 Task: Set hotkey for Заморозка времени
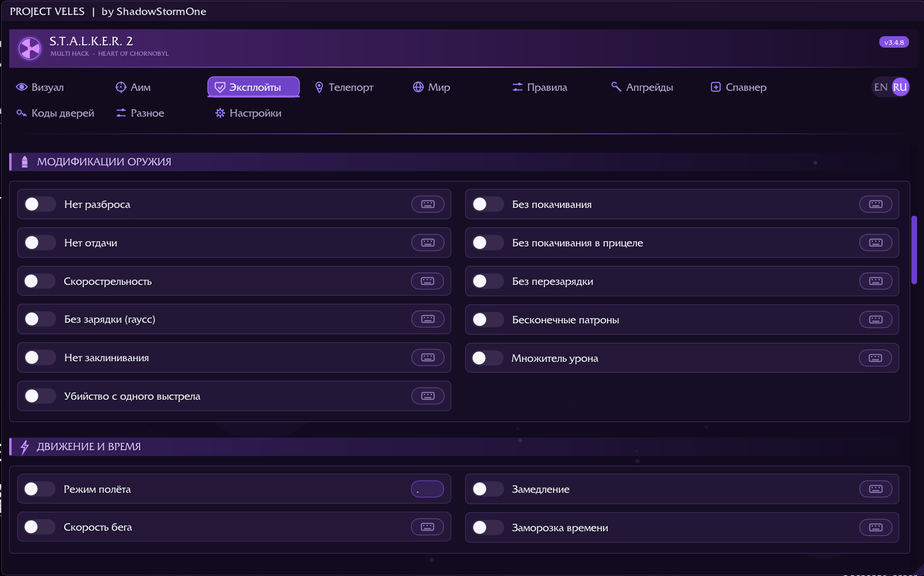tap(876, 528)
